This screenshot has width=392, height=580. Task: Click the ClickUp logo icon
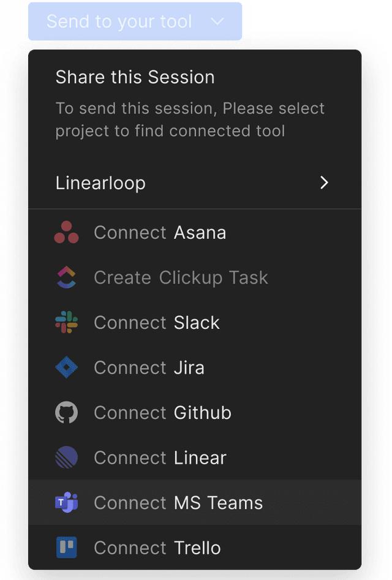[66, 277]
